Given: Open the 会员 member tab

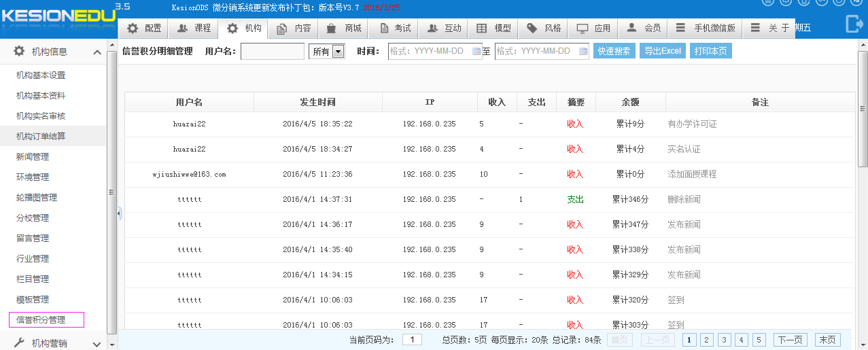Looking at the screenshot, I should (643, 29).
